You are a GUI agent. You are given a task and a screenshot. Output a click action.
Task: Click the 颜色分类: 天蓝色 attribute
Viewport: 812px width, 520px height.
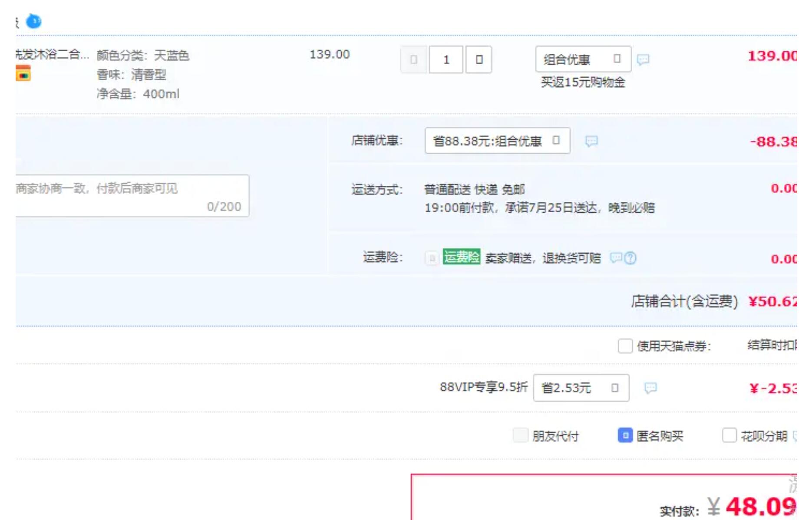(143, 56)
